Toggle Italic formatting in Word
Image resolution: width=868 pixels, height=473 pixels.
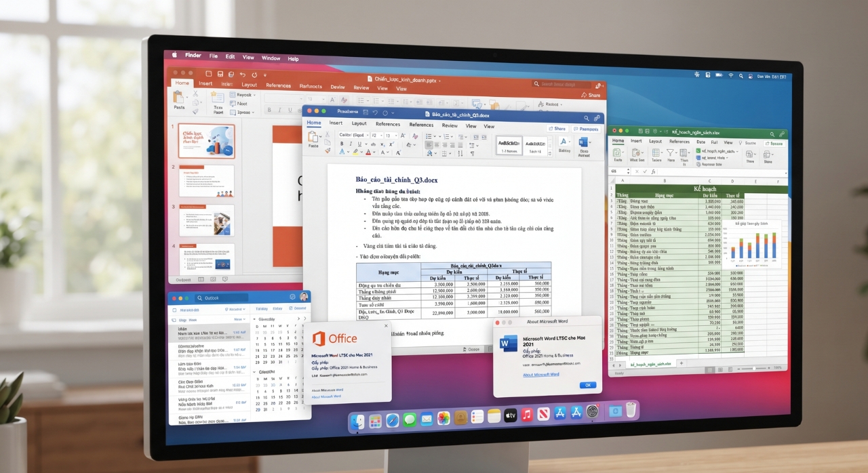pyautogui.click(x=351, y=144)
